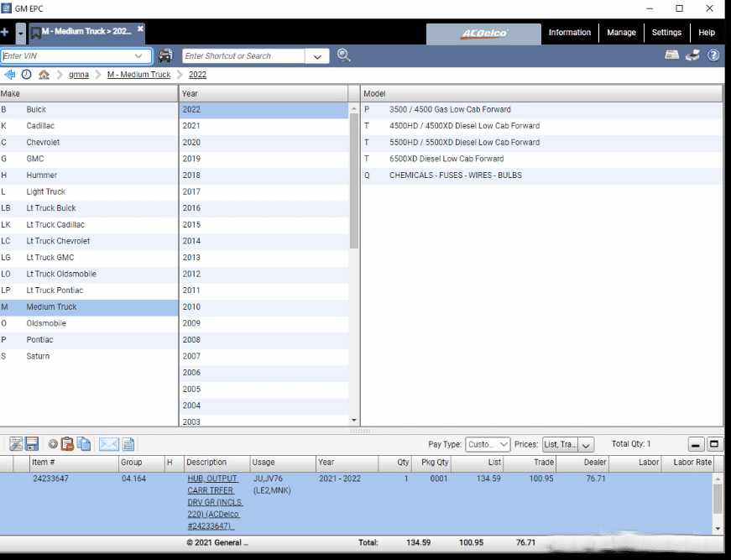The width and height of the screenshot is (731, 560).
Task: Open history with the clock icon
Action: pos(27,75)
